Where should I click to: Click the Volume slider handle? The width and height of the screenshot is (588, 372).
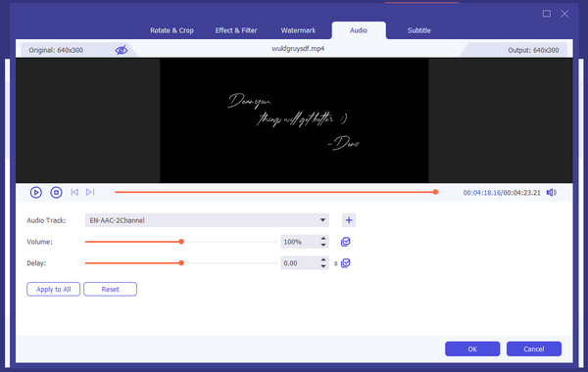click(x=181, y=242)
